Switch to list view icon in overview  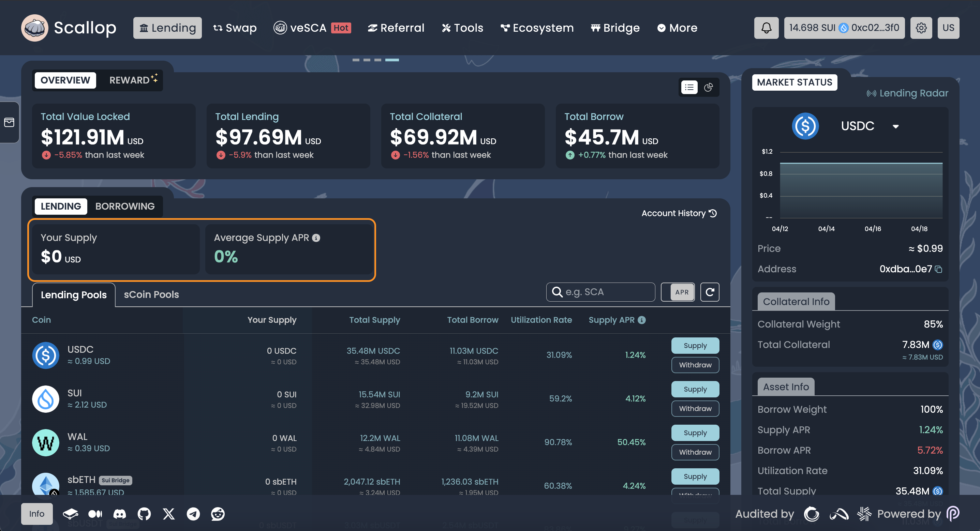click(x=689, y=88)
